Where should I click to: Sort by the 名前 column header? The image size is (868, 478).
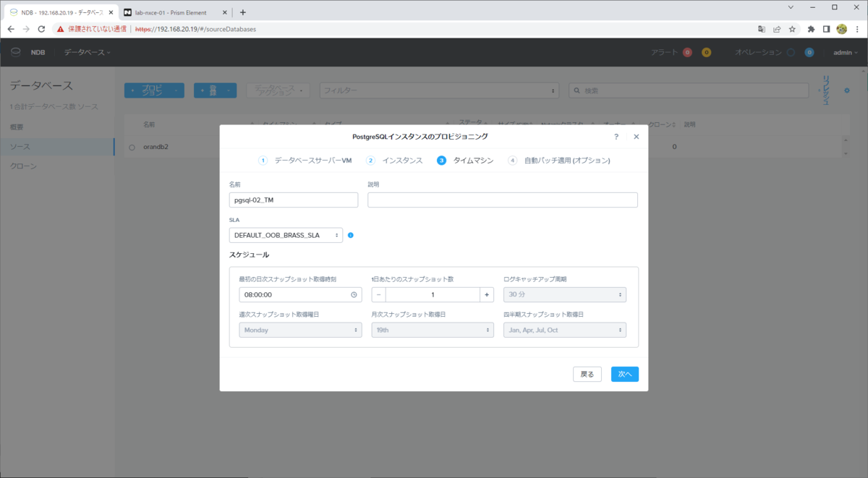149,124
